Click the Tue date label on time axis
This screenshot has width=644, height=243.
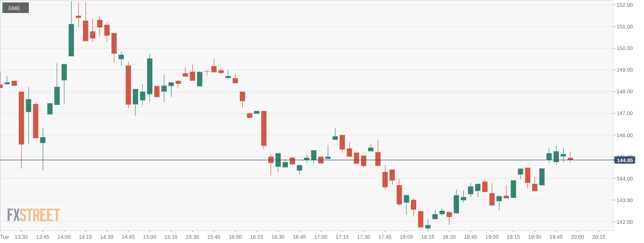coord(4,237)
